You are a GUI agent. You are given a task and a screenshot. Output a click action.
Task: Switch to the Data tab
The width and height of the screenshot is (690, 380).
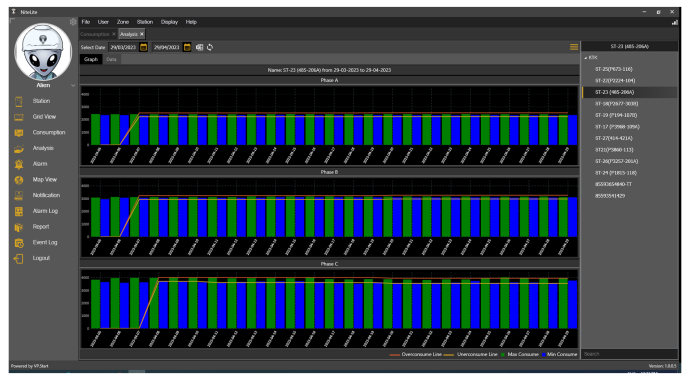point(111,59)
